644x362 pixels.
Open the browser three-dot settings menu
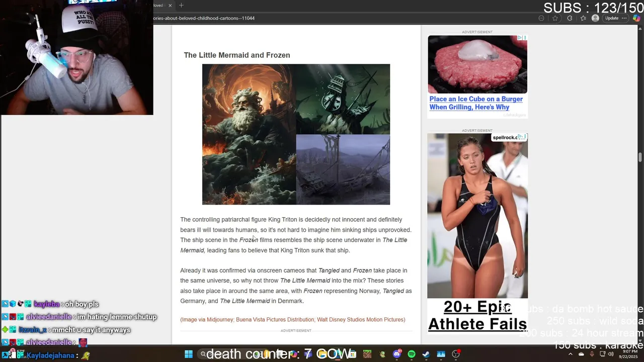click(624, 18)
